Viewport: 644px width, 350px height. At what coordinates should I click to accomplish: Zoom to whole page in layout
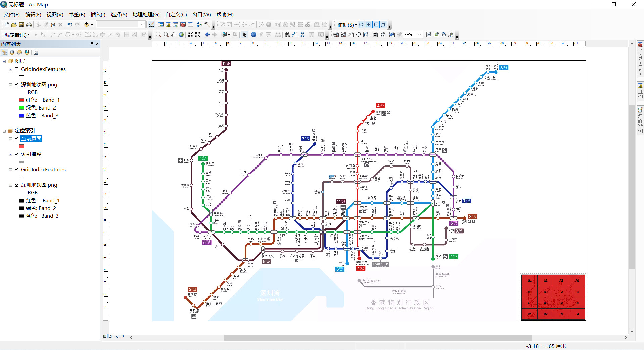(x=358, y=35)
